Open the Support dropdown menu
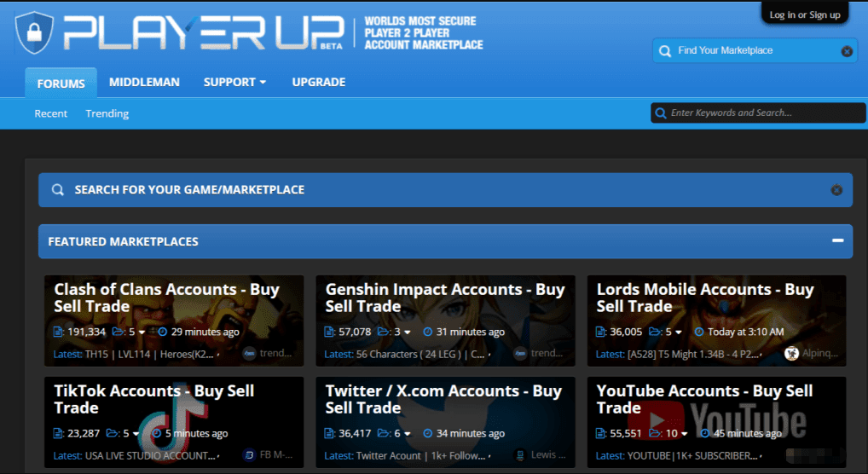 (234, 82)
